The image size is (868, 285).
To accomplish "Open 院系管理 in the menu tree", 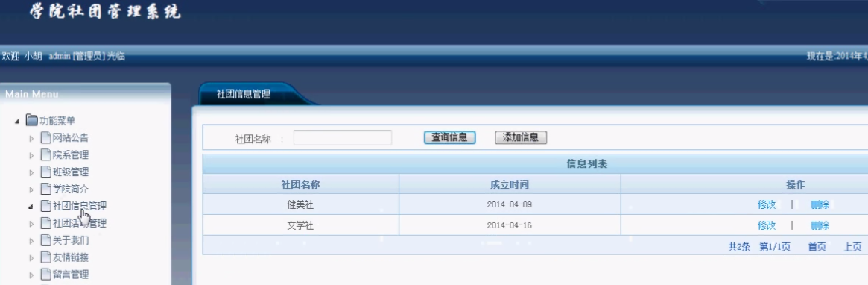I will click(70, 155).
